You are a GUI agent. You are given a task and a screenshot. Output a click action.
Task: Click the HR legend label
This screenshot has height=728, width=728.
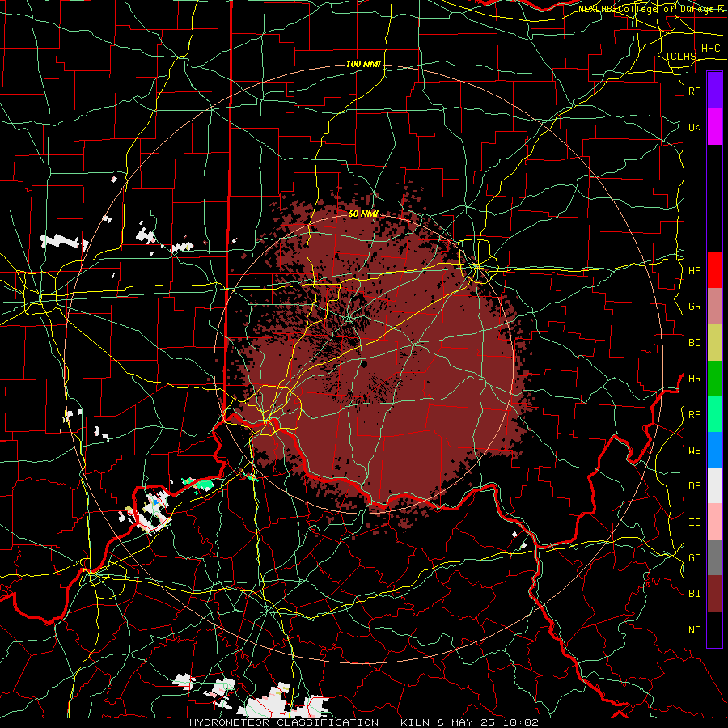click(694, 379)
